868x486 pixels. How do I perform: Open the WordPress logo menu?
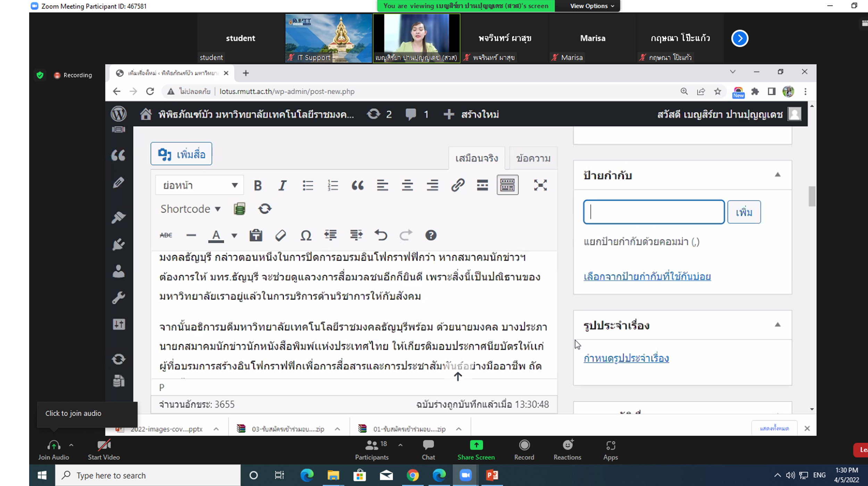click(118, 114)
